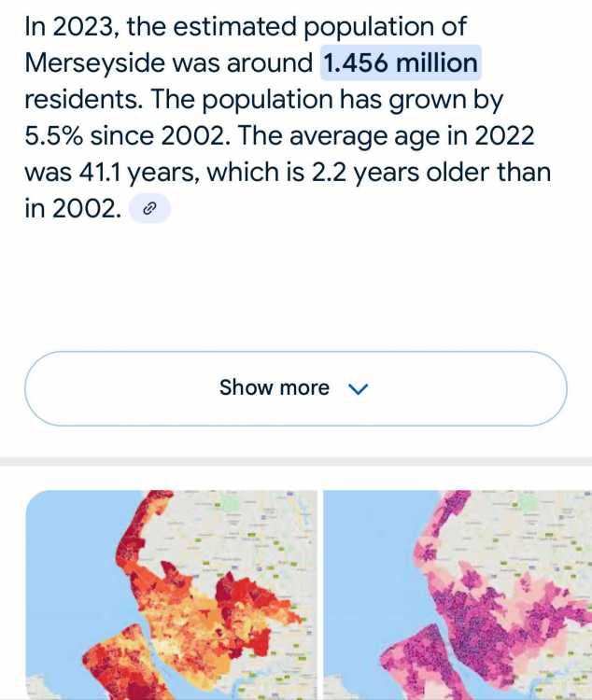This screenshot has width=592, height=700.
Task: Click the highlighted "1.456 million" text
Action: pyautogui.click(x=400, y=64)
